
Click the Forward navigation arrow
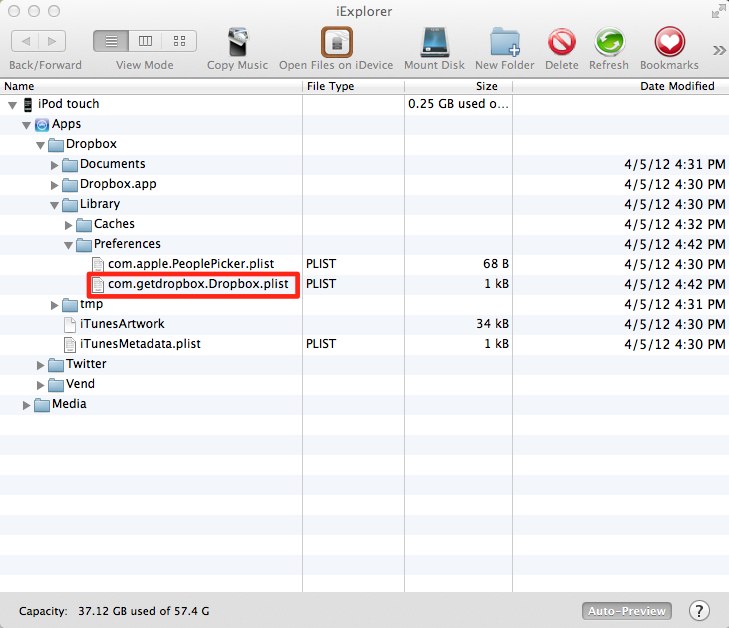tap(52, 41)
